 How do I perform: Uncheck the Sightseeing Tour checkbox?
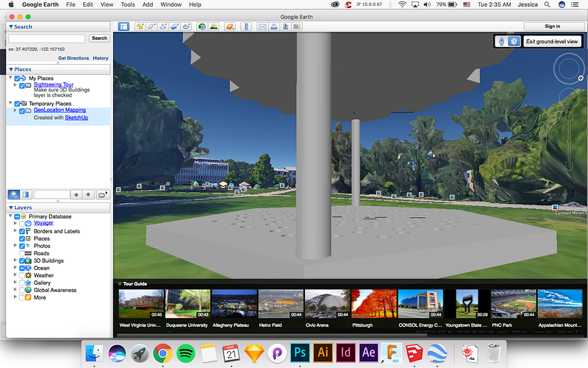tap(22, 85)
